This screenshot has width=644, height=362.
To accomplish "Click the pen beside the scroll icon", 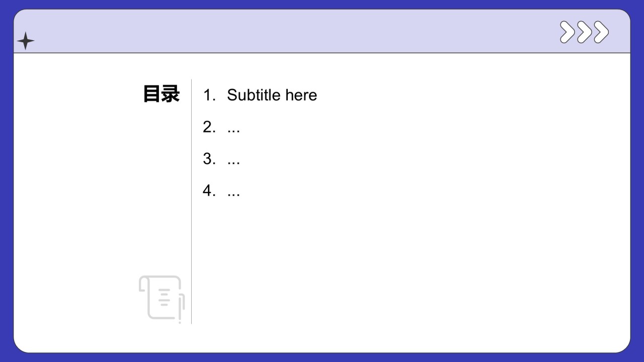I will [181, 307].
